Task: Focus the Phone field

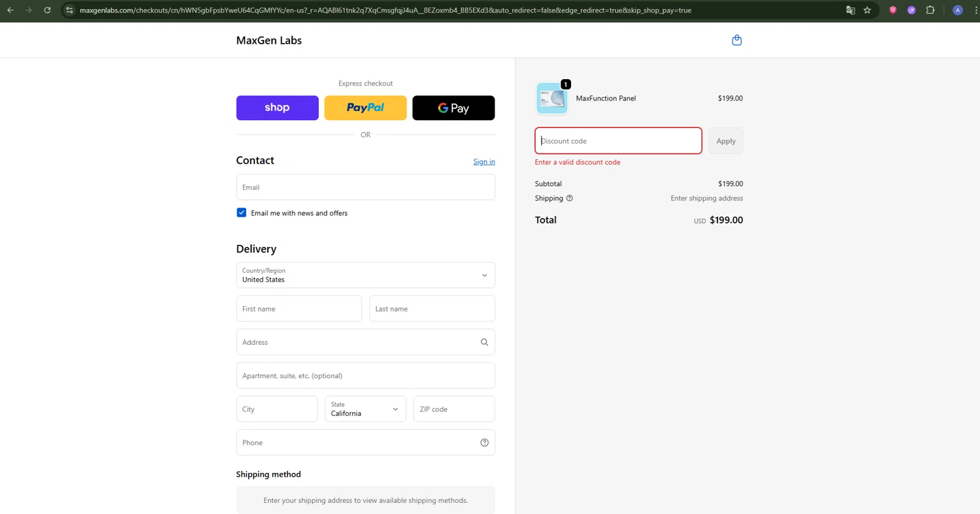Action: (365, 443)
